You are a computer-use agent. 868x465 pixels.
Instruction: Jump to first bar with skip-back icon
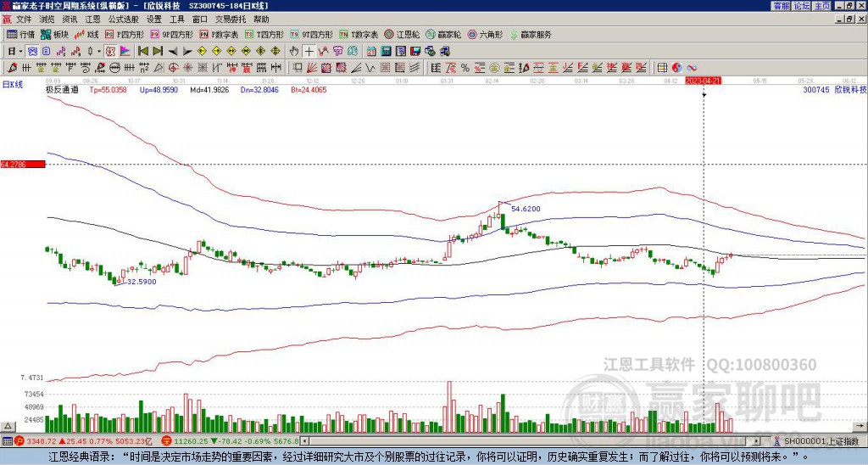click(x=142, y=52)
